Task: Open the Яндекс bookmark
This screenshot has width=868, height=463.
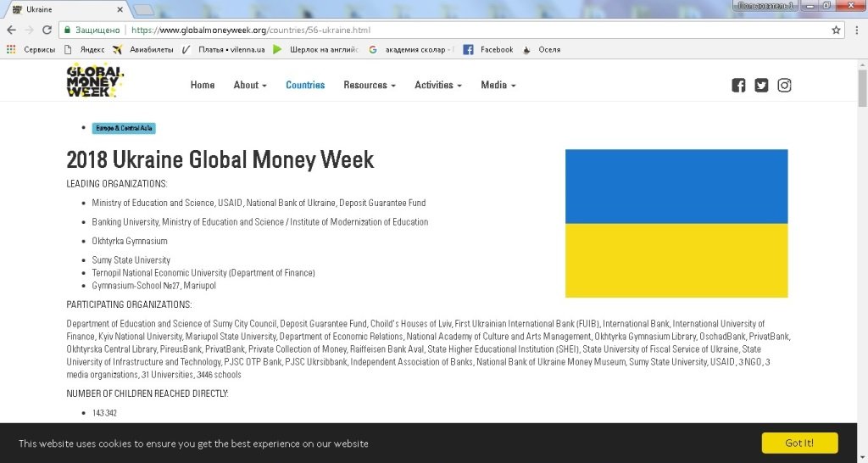Action: 84,49
